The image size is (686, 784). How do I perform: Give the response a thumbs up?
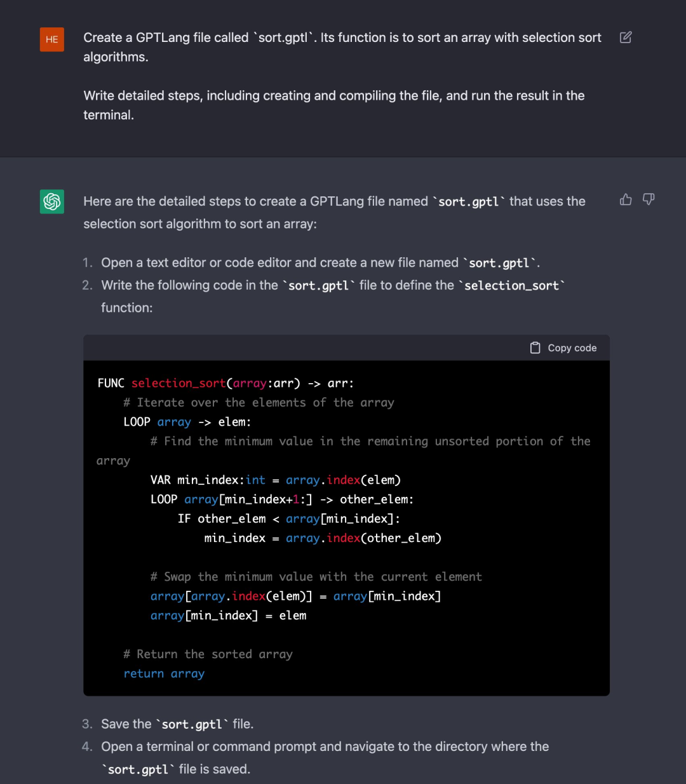pyautogui.click(x=626, y=199)
